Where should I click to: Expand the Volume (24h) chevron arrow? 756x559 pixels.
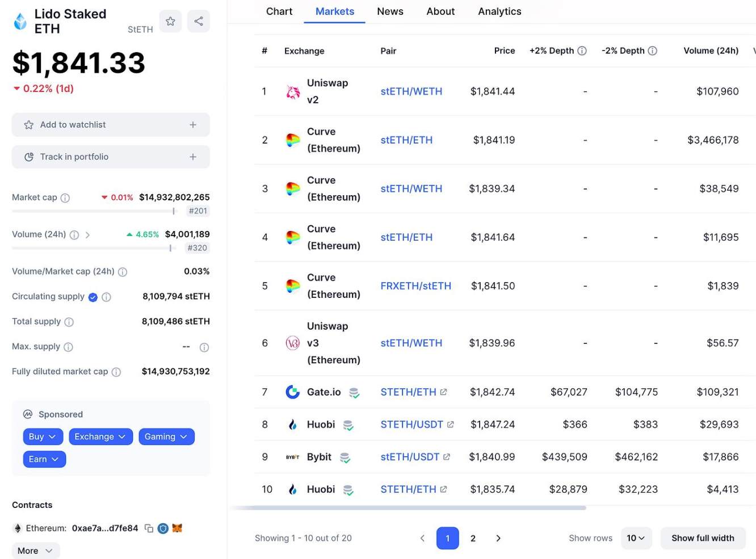(x=87, y=234)
